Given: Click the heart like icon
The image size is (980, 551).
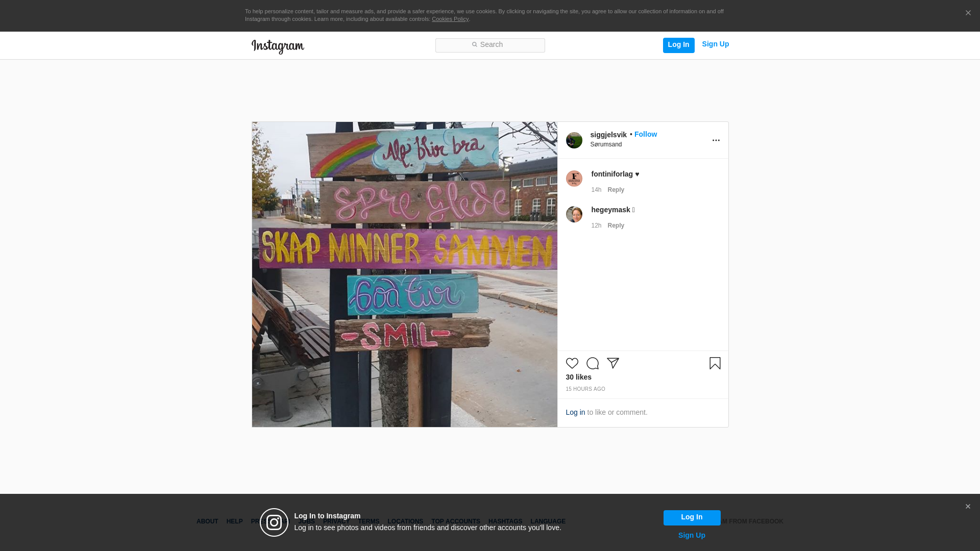Looking at the screenshot, I should (572, 363).
